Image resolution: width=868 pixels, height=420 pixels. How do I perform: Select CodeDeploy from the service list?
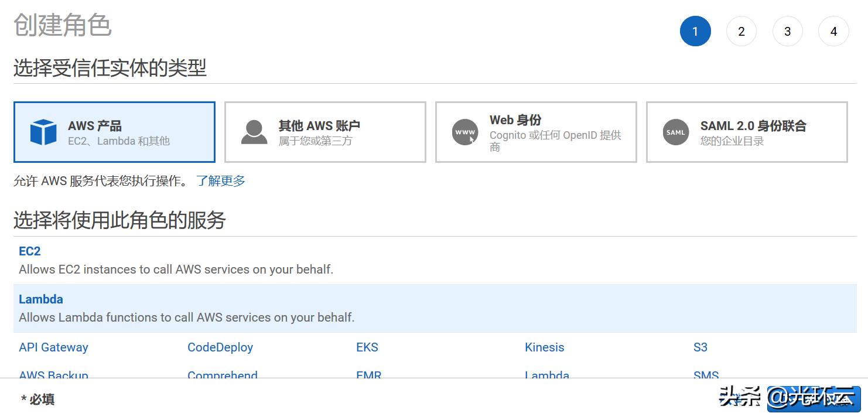click(x=220, y=347)
